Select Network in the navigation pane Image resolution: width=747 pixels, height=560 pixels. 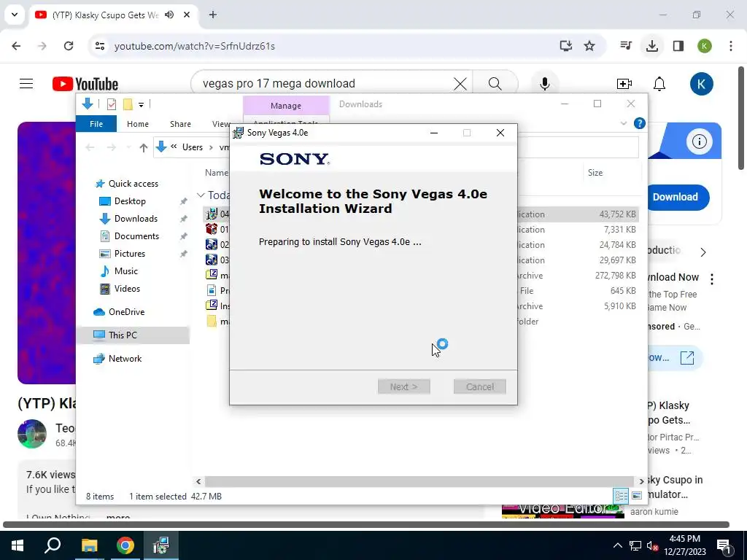[124, 359]
